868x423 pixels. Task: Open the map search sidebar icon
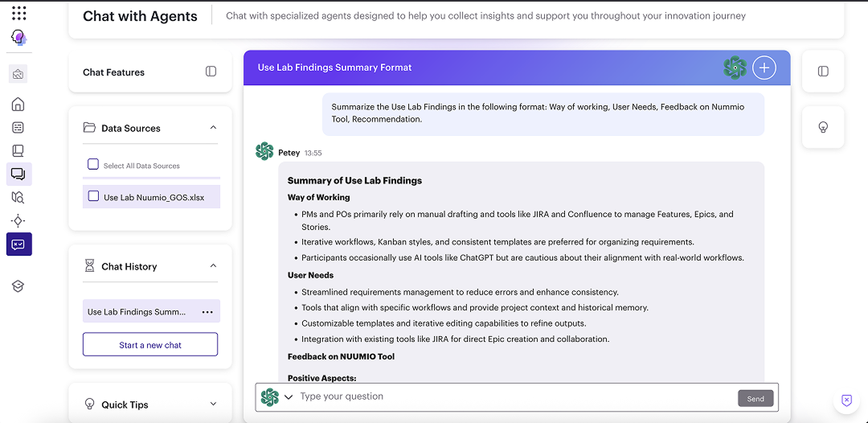tap(18, 197)
